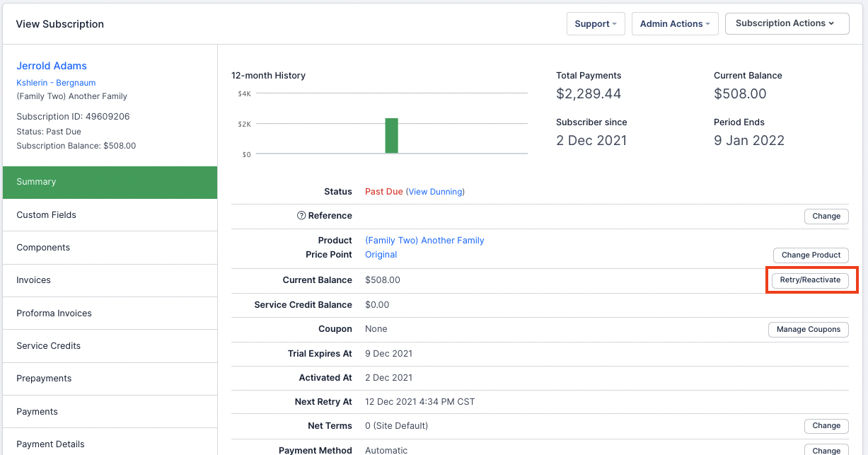Click the View Subscription page title

tap(60, 24)
